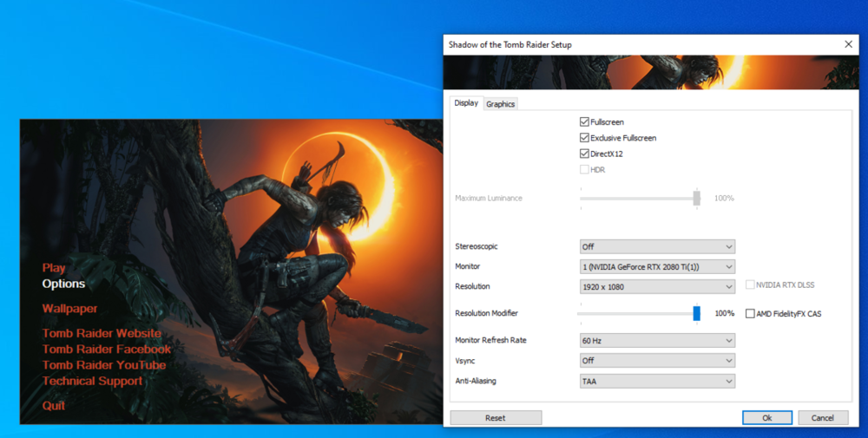Click the Maximum Luminance label

tap(489, 198)
